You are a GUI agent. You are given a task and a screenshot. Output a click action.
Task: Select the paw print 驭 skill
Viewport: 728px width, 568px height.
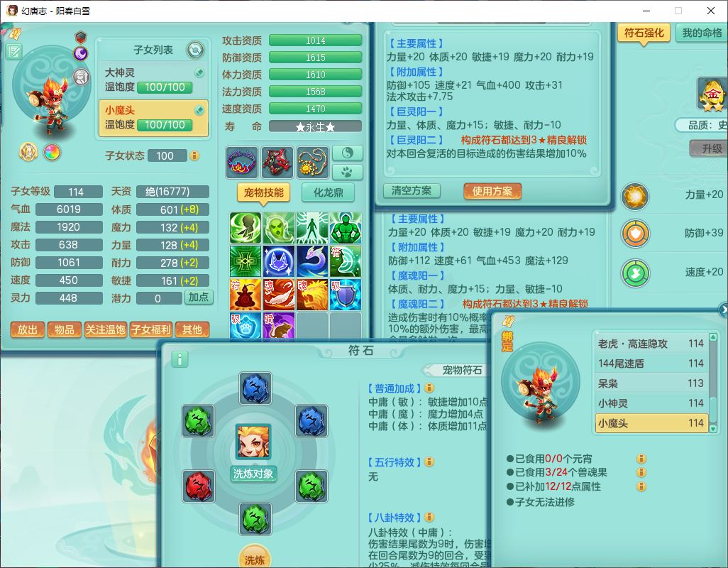point(246,326)
